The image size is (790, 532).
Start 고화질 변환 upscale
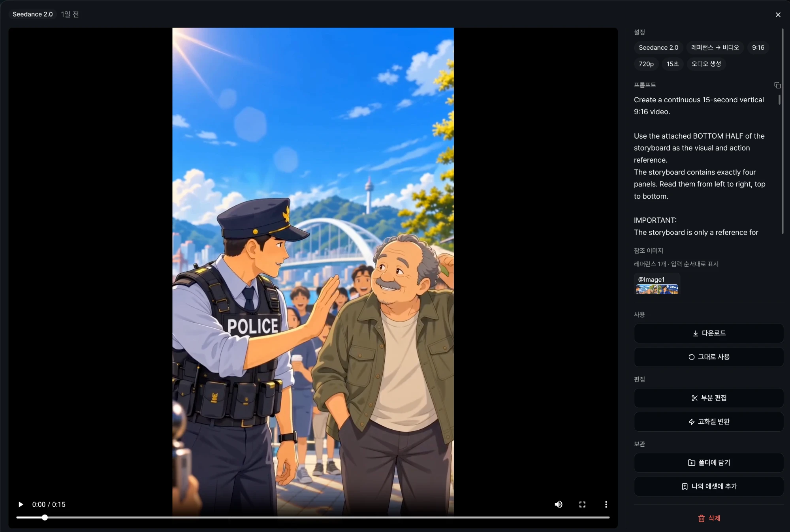(x=709, y=422)
